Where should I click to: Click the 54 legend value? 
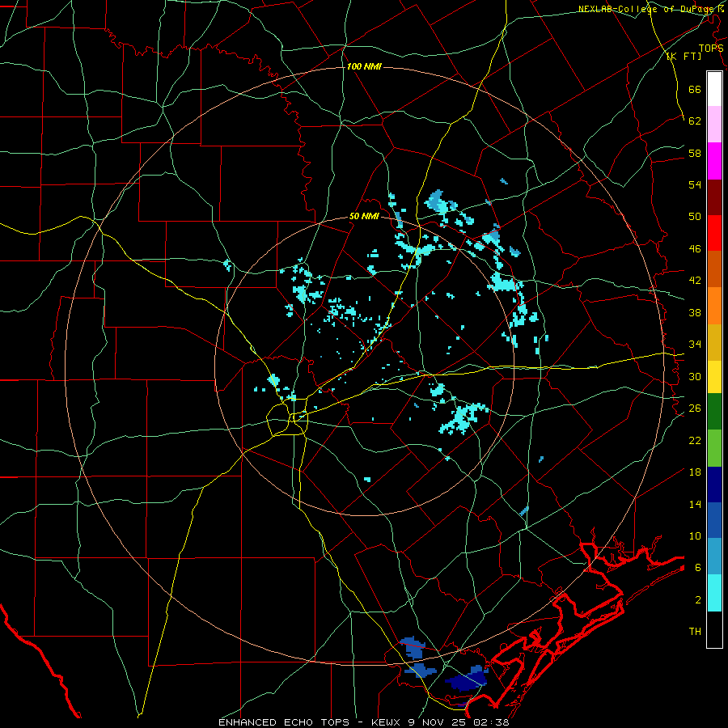coord(695,184)
